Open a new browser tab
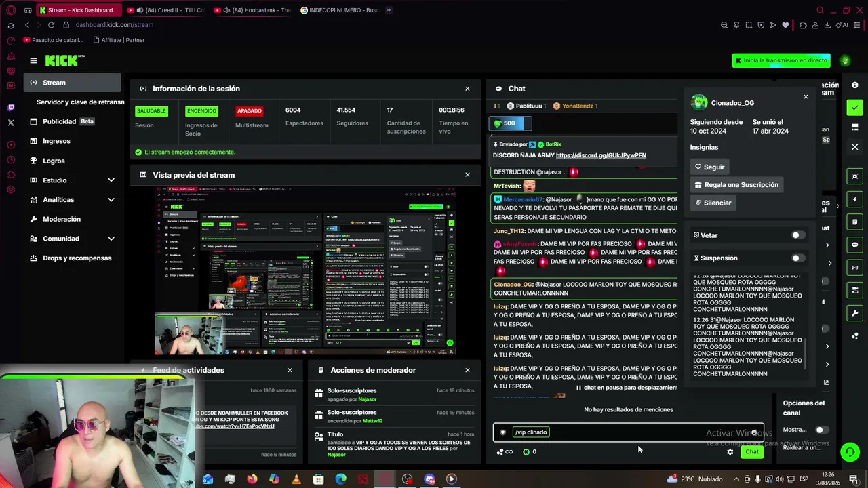868x488 pixels. pyautogui.click(x=389, y=10)
